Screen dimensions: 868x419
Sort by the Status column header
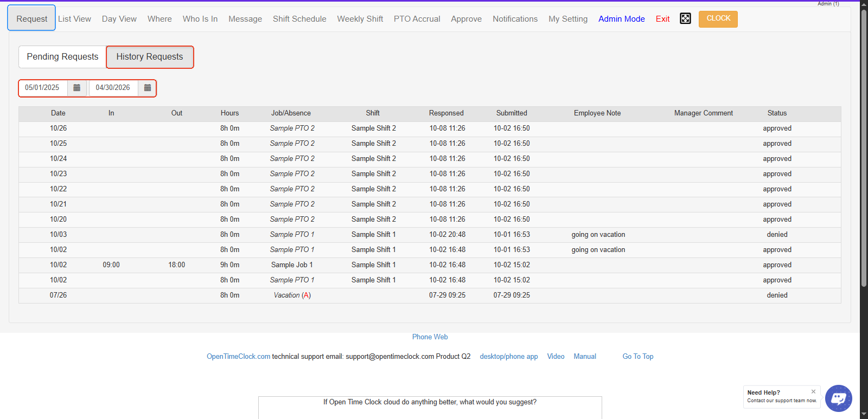point(777,113)
